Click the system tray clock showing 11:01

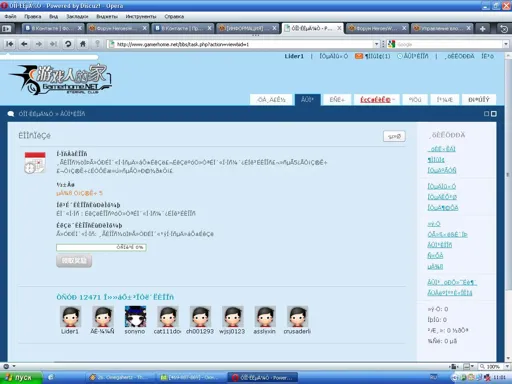pyautogui.click(x=499, y=377)
